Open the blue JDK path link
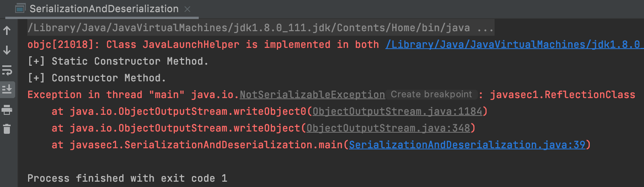 click(513, 45)
